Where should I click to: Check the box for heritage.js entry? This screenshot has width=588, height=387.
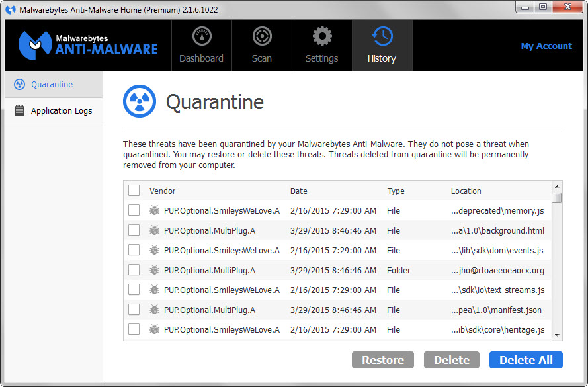pos(134,329)
